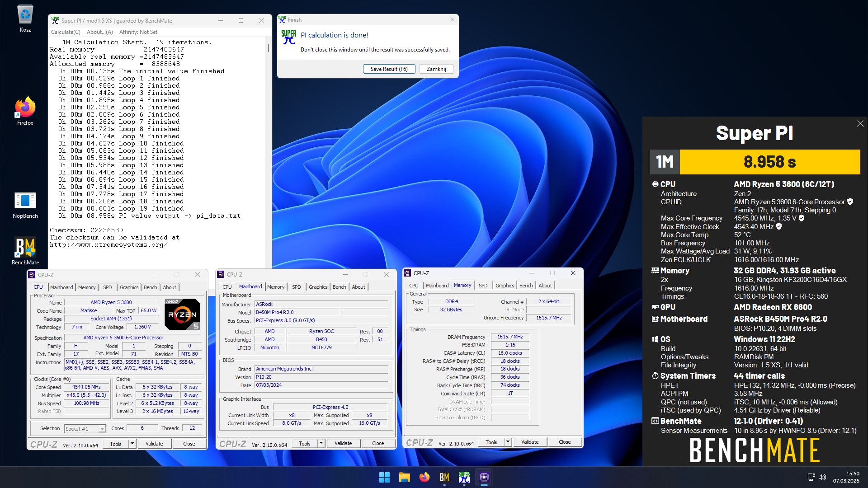
Task: Click the taskbar clock showing 15:50
Action: 846,477
